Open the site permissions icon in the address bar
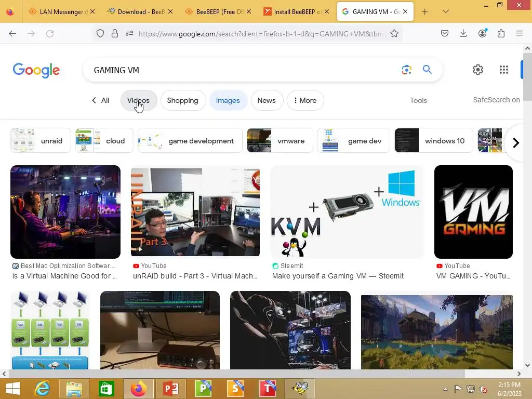This screenshot has height=399, width=532. [x=129, y=33]
